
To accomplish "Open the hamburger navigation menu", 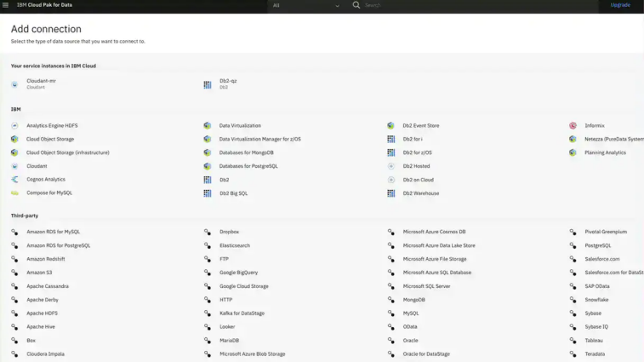I will pos(5,5).
